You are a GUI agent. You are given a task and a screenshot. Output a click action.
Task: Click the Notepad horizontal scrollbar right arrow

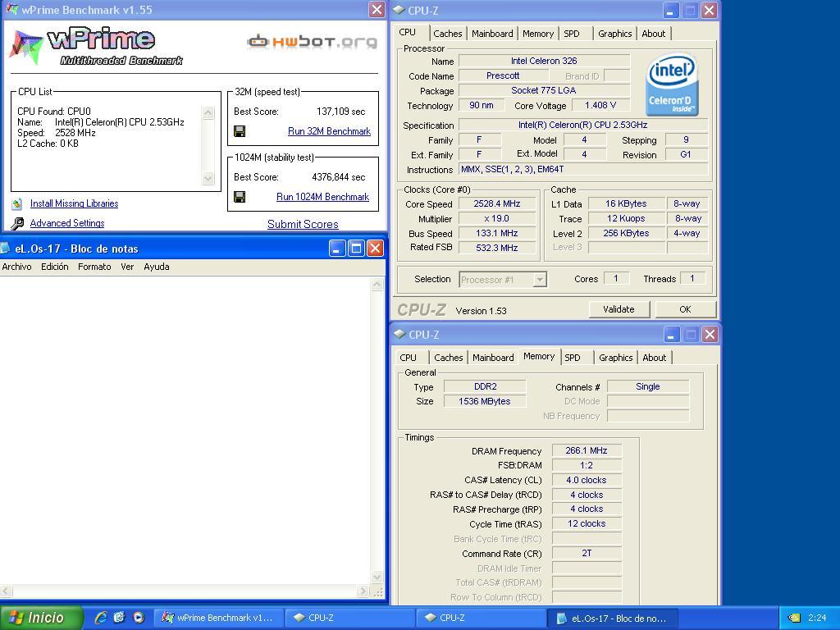pos(363,591)
